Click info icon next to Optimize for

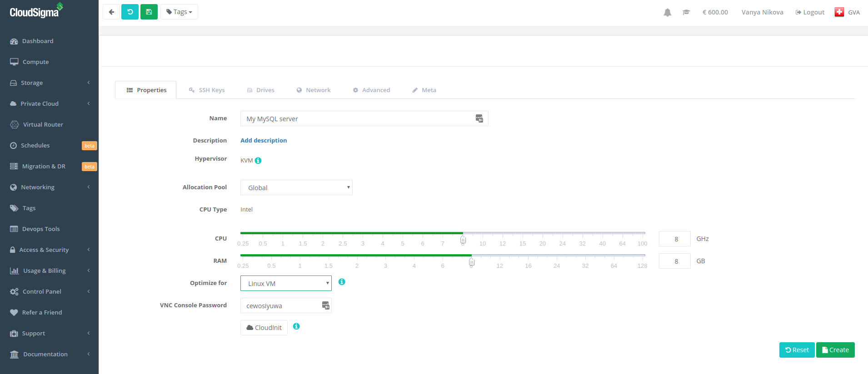[342, 282]
